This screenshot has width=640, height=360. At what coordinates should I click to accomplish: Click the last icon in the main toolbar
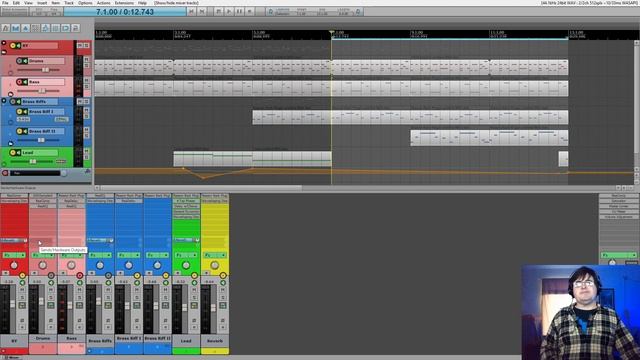[75, 28]
